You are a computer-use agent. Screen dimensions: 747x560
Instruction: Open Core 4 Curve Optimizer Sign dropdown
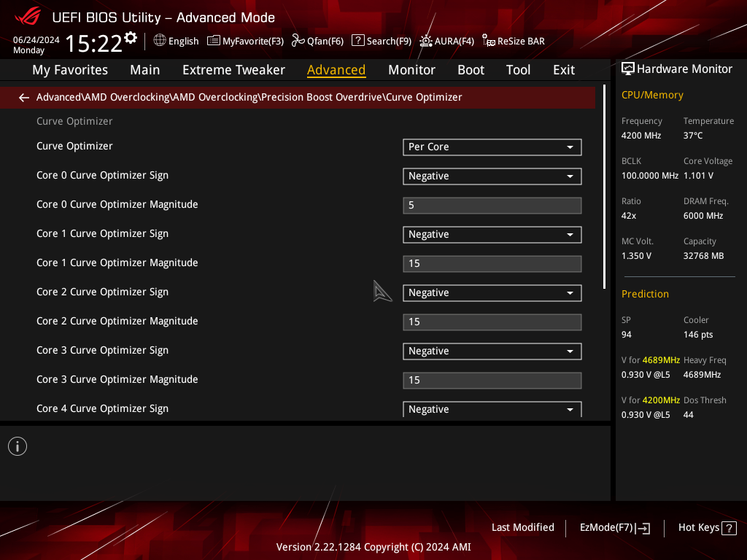(x=492, y=409)
